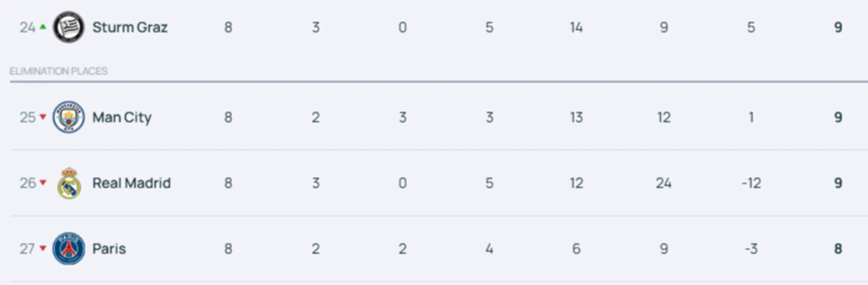Click red down arrow beside rank 27

(43, 248)
